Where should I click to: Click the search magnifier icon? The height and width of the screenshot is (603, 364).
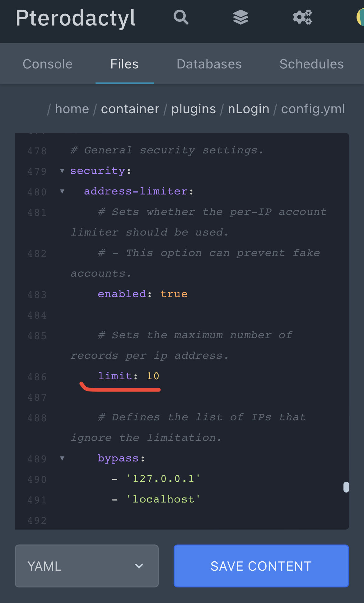(181, 17)
